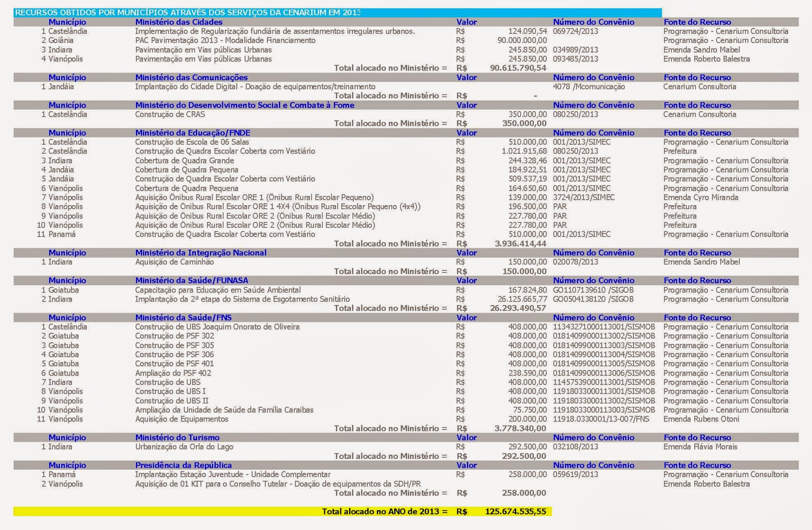
Task: Select the title row 'RECURSOS OBTIDOS POR MUNICÍPIOS'
Action: point(337,13)
